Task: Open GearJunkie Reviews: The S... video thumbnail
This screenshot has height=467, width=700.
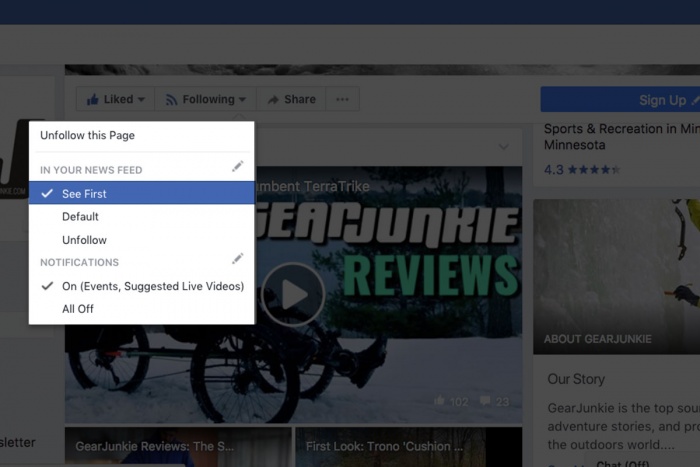Action: (x=178, y=447)
